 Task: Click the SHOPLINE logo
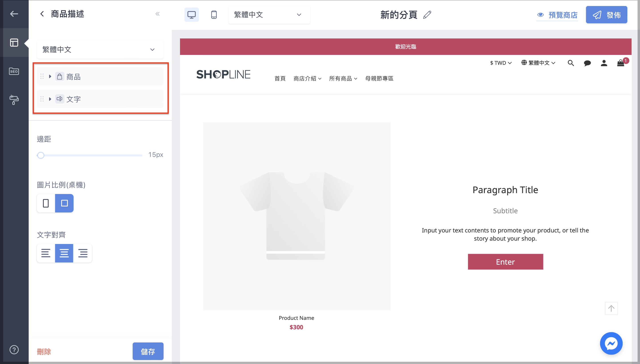pyautogui.click(x=223, y=74)
